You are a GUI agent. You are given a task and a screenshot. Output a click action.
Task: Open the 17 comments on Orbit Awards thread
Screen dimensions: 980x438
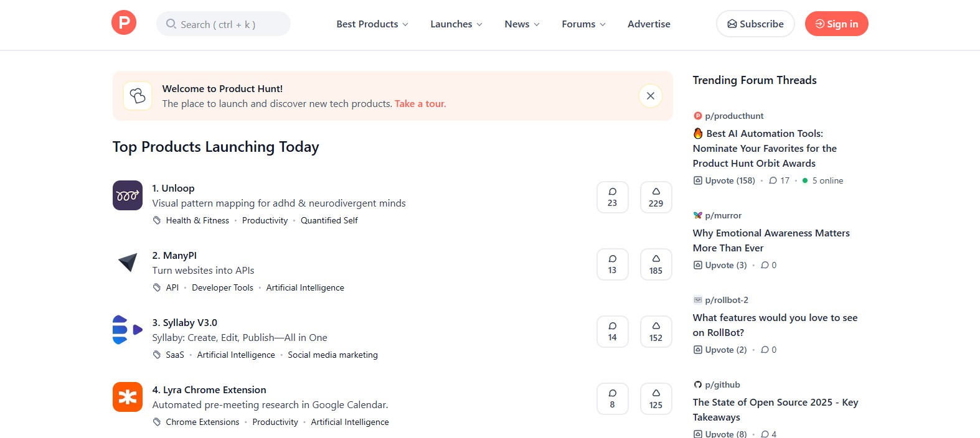tap(779, 180)
